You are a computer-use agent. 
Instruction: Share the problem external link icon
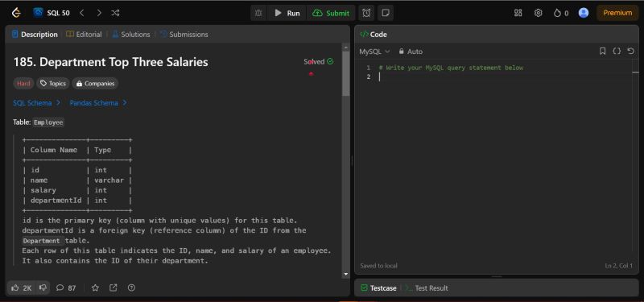(114, 288)
